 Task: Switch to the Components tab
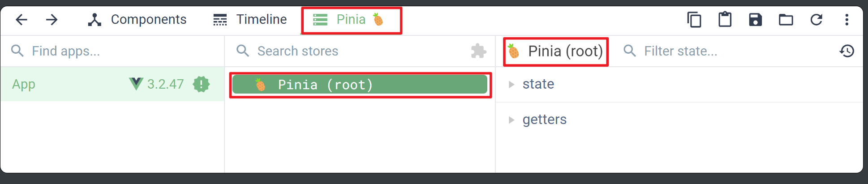pos(137,20)
